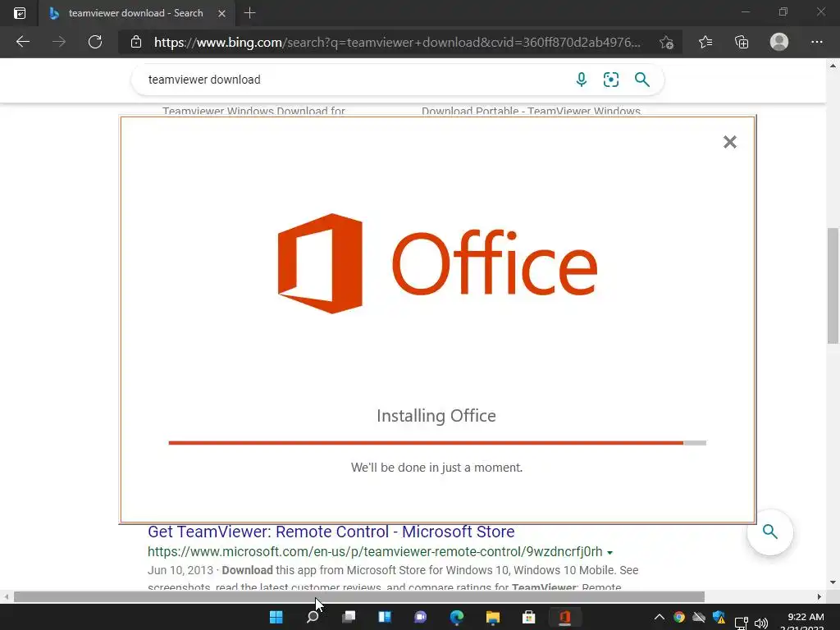Click the Office installation progress bar
Screen dimensions: 840x630
point(437,443)
